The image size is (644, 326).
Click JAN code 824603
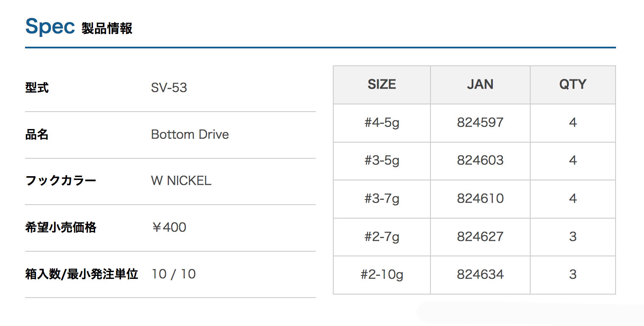tap(480, 160)
